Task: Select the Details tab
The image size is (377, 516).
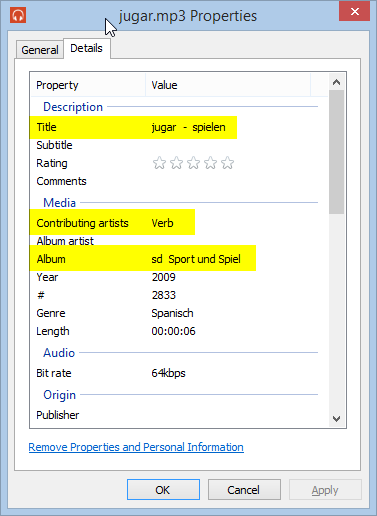Action: pos(86,48)
